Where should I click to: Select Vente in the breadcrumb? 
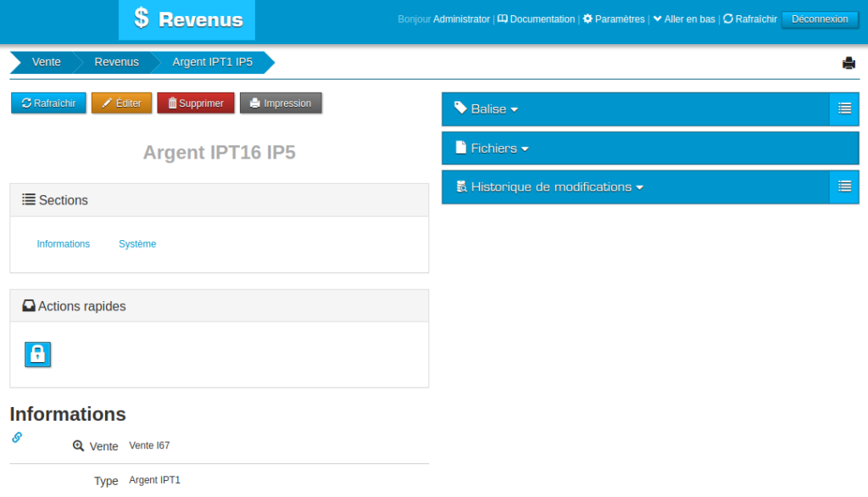pos(47,61)
